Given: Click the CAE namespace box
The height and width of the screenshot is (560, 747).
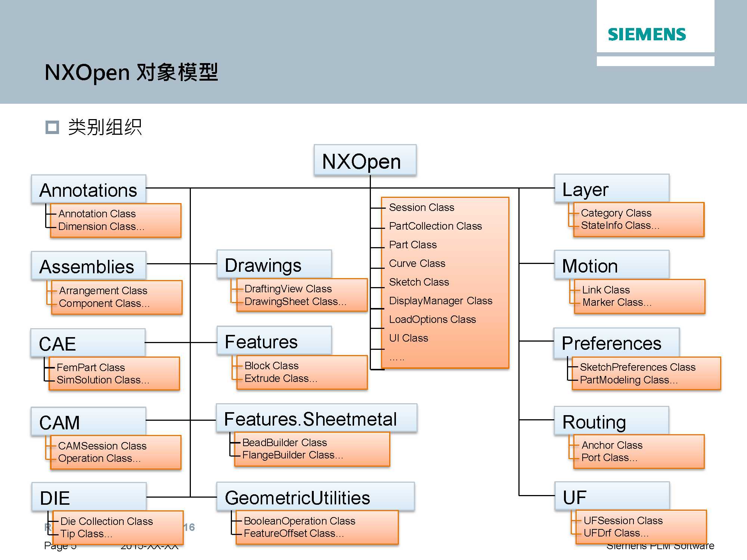Looking at the screenshot, I should pyautogui.click(x=88, y=342).
